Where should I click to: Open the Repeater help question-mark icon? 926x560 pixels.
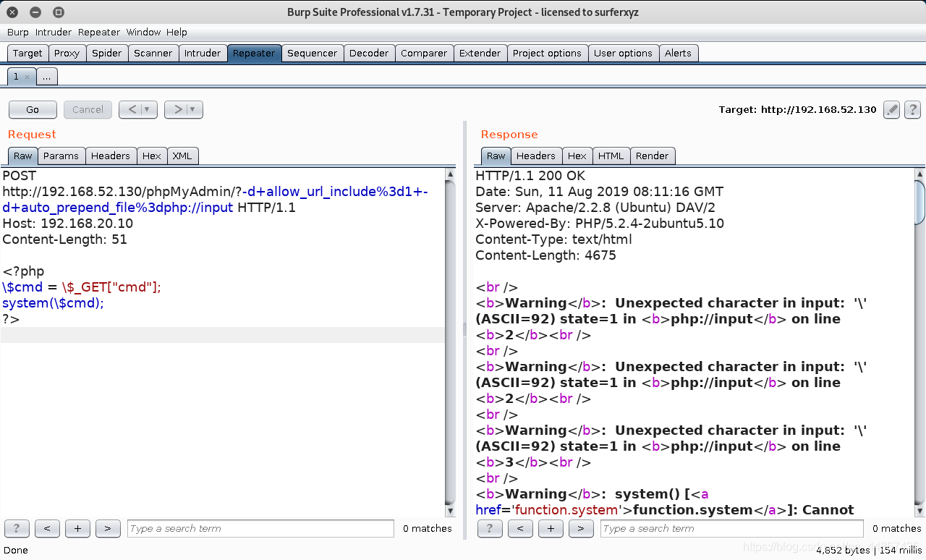click(x=912, y=110)
